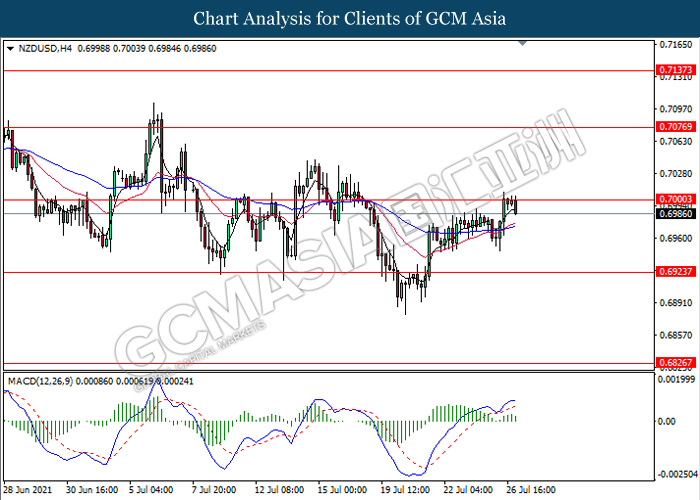This screenshot has height=500, width=700.
Task: Click the 28 Jun 2021 date label
Action: click(28, 490)
